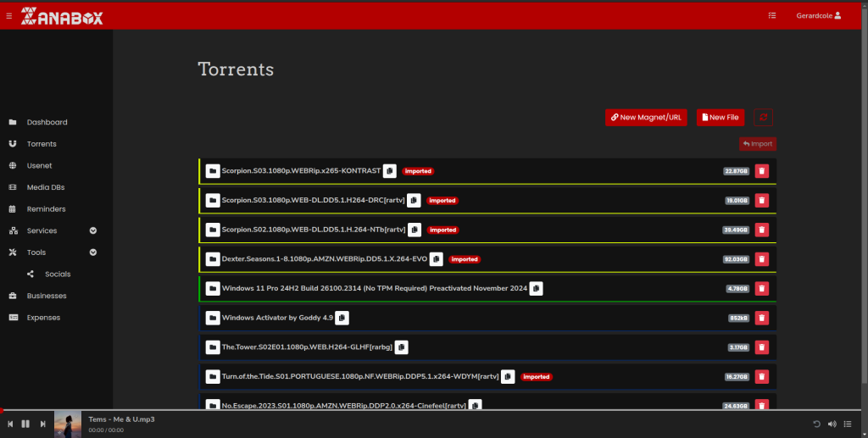Seek on the audio progress bar
This screenshot has width=868, height=438.
[x=431, y=410]
